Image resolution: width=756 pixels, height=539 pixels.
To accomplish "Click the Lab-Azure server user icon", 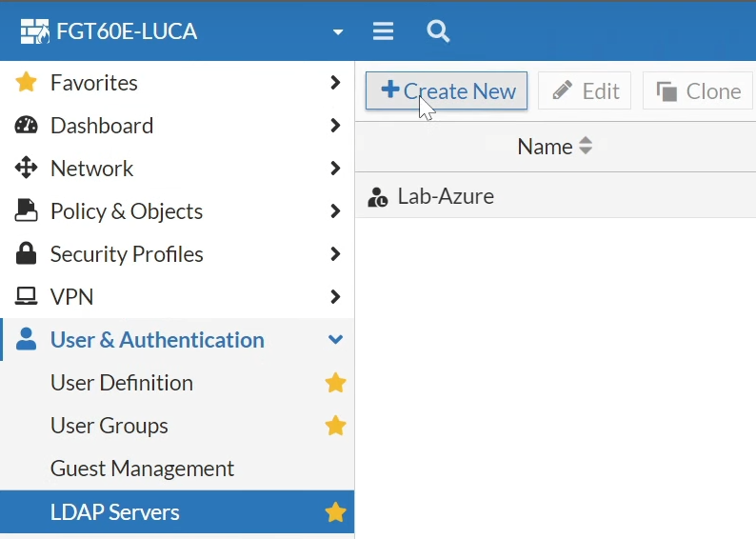I will coord(377,197).
